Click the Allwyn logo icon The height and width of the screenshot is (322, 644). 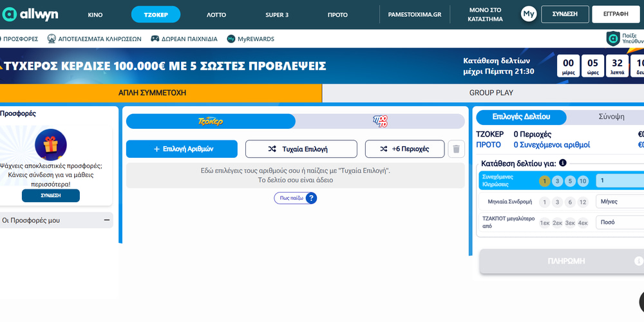coord(10,14)
